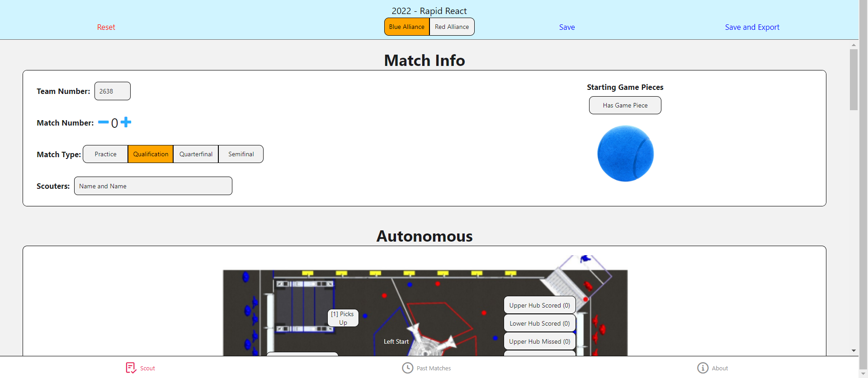Increment Upper Hub Scored counter
The image size is (868, 378).
[540, 305]
